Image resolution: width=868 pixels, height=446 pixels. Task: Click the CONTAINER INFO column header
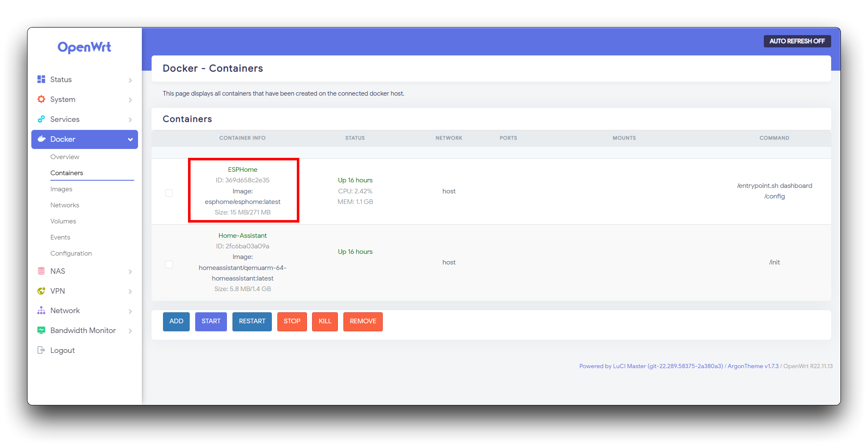(x=242, y=138)
